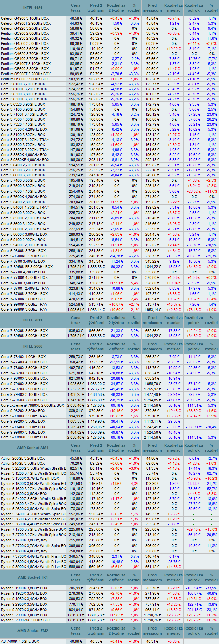
Task: Click 1 855,56 € two-weeks-ago price of Core i7-6950K 3.00GHz
Action: point(96,336)
